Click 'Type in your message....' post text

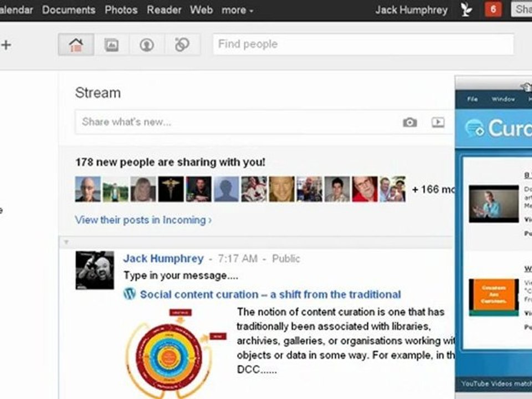coord(181,275)
